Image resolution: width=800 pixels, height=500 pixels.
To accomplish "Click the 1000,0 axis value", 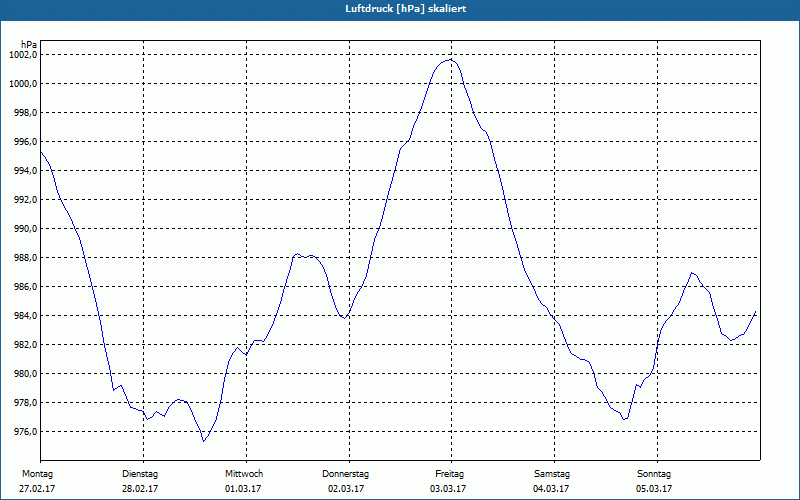I will 23,84.
